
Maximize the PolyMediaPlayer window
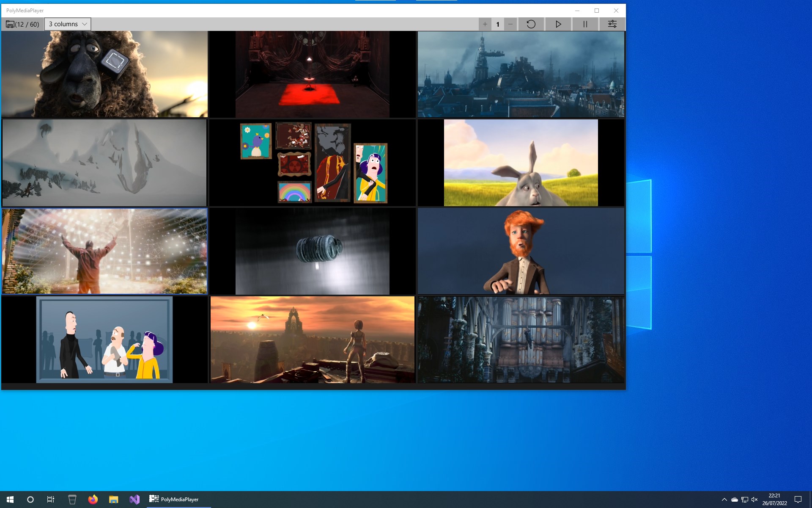pyautogui.click(x=597, y=11)
